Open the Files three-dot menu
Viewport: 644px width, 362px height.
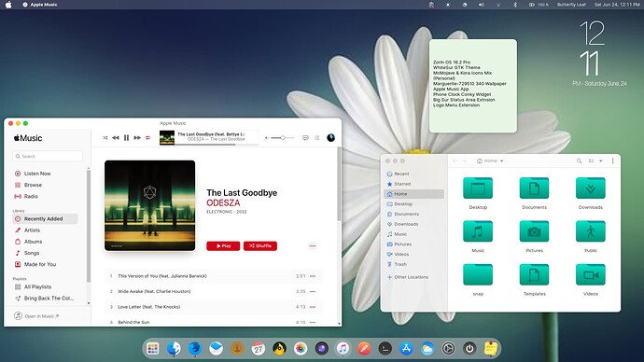(x=613, y=160)
